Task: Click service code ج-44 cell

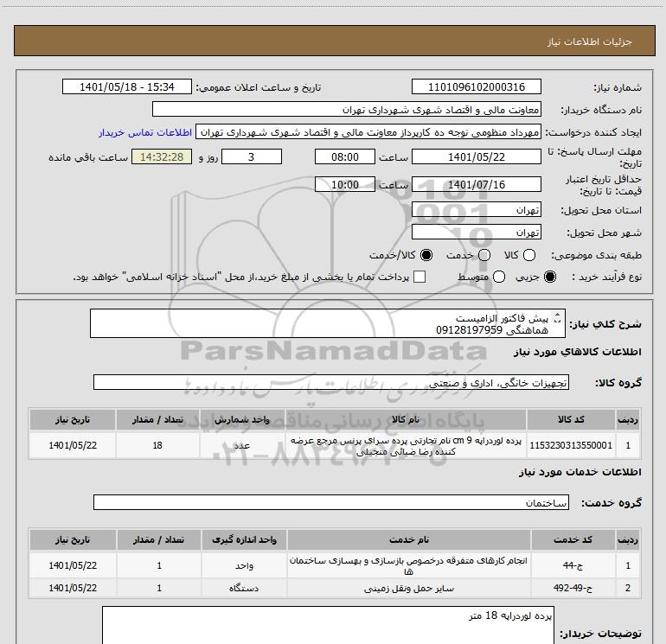Action: [x=573, y=565]
